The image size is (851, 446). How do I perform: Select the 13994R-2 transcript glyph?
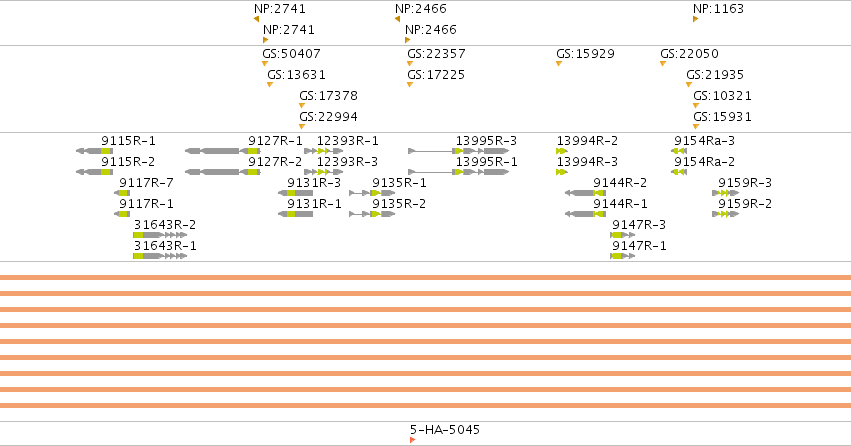[x=562, y=151]
